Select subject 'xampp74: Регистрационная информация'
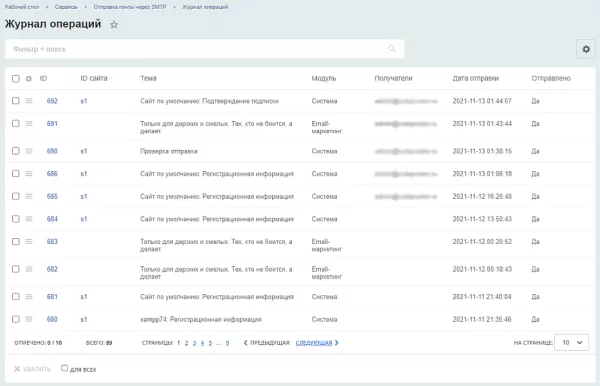Screen dimensions: 600x386 click(x=201, y=319)
